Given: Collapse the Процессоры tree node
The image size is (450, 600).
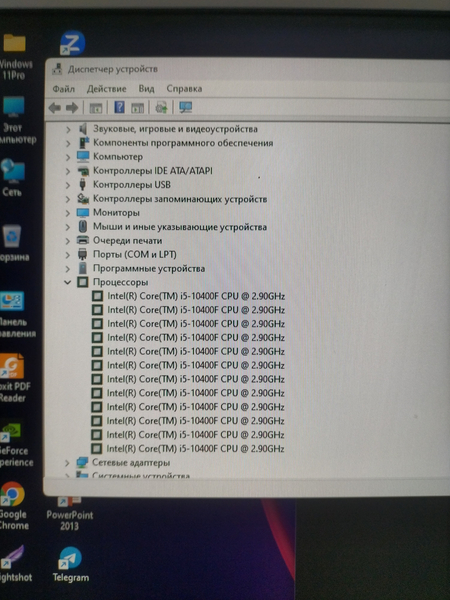Looking at the screenshot, I should 68,282.
